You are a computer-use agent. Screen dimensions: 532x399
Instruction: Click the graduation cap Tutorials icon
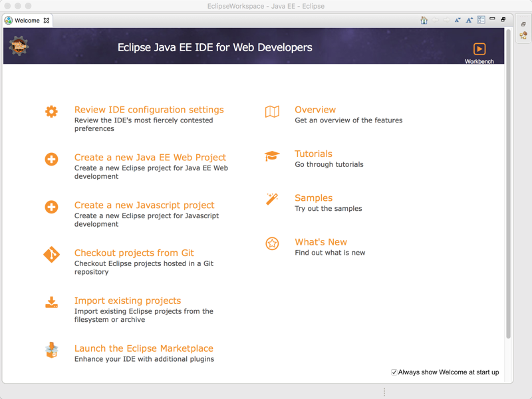click(272, 156)
